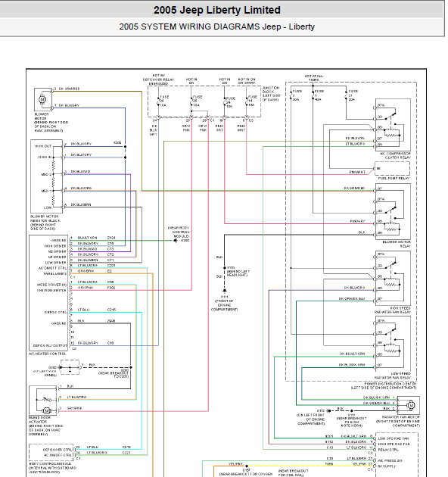Click the "(NEAR BODY CONTROL MODULE)" G200 label
Screen dimensions: 448x477
click(179, 234)
